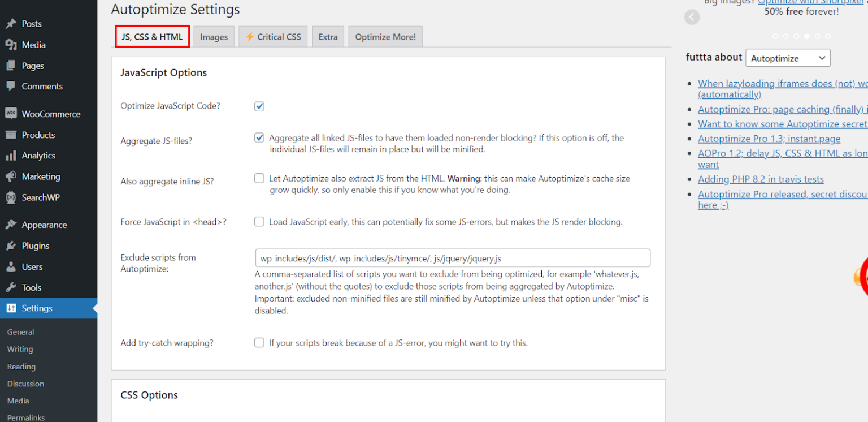Image resolution: width=868 pixels, height=422 pixels.
Task: Click the Marketing megaphone icon
Action: 11,176
